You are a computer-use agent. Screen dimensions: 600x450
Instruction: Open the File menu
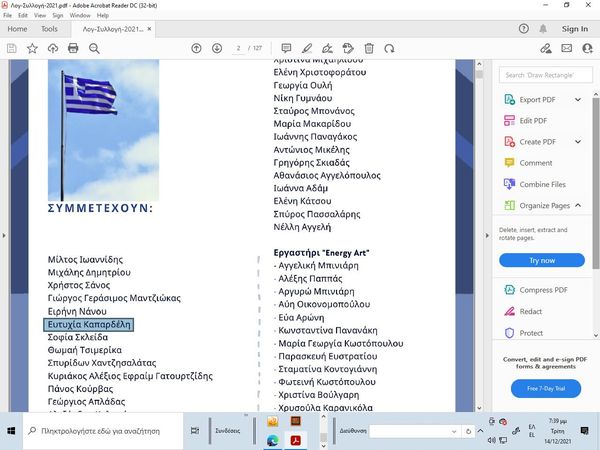click(7, 15)
